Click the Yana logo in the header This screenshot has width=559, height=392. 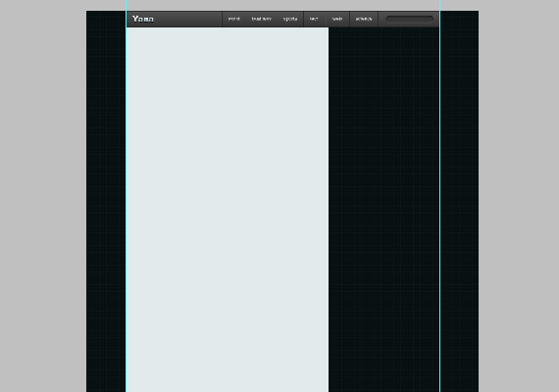pyautogui.click(x=143, y=19)
